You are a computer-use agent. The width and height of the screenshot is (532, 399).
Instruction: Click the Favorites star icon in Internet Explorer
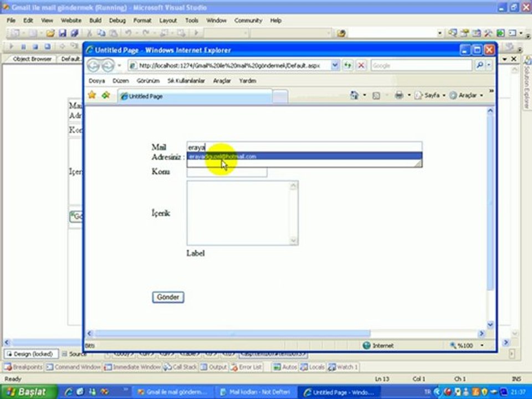click(x=91, y=95)
